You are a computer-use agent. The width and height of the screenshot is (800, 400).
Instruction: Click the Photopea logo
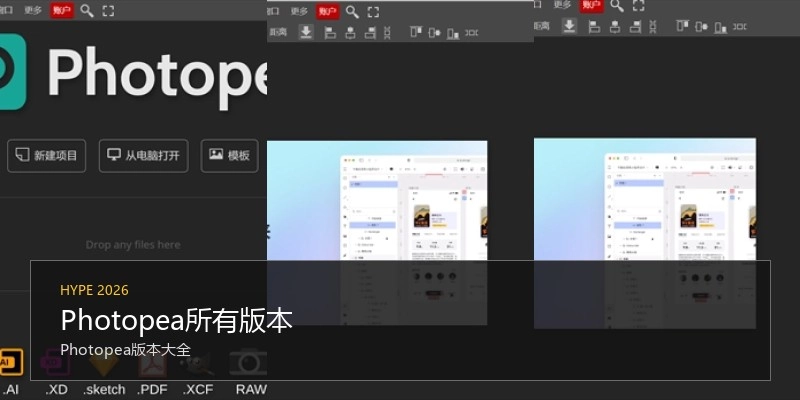click(x=13, y=72)
